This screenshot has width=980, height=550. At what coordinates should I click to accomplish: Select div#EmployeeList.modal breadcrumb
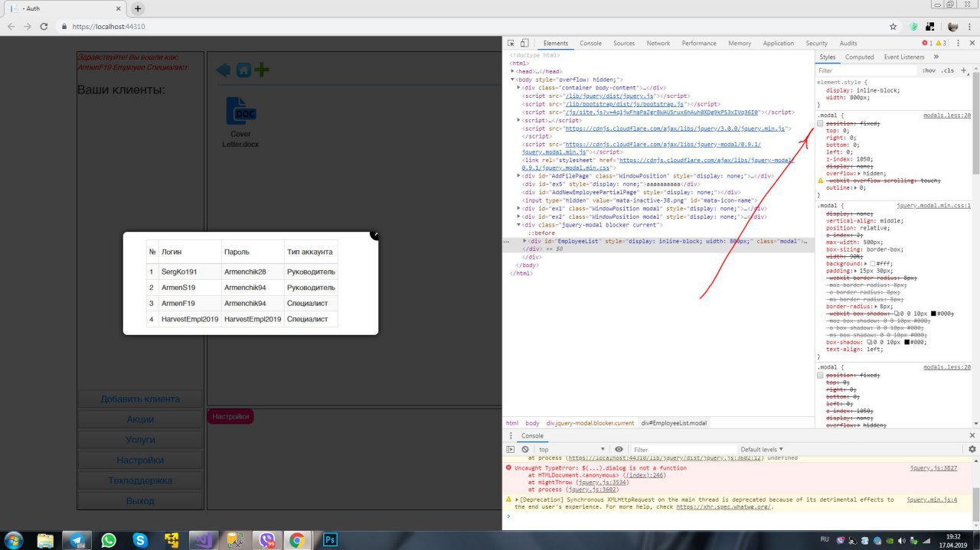[674, 423]
